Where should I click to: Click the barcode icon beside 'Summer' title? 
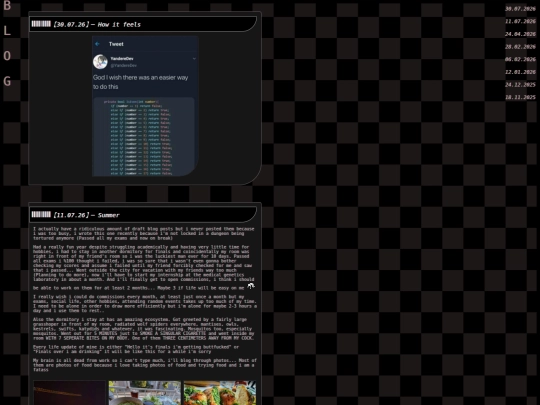point(41,215)
